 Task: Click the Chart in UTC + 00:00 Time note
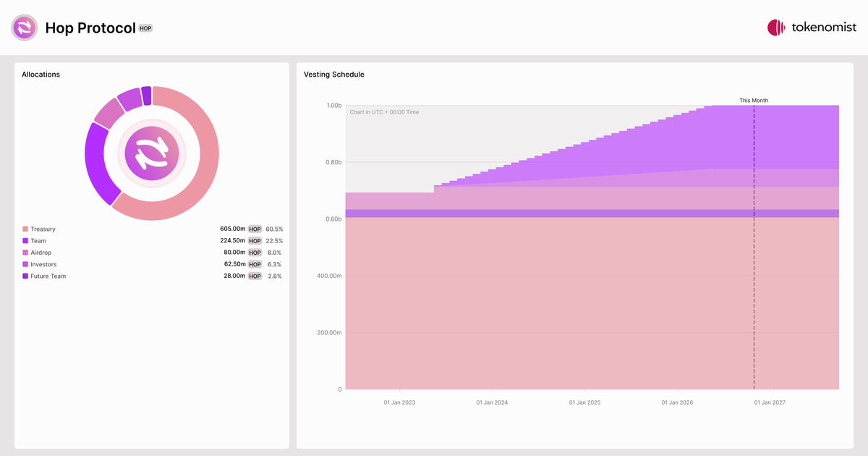pyautogui.click(x=384, y=112)
